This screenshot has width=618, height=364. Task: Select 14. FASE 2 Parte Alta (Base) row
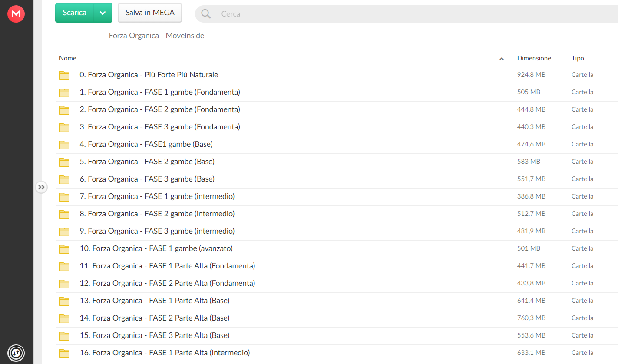[x=337, y=318]
